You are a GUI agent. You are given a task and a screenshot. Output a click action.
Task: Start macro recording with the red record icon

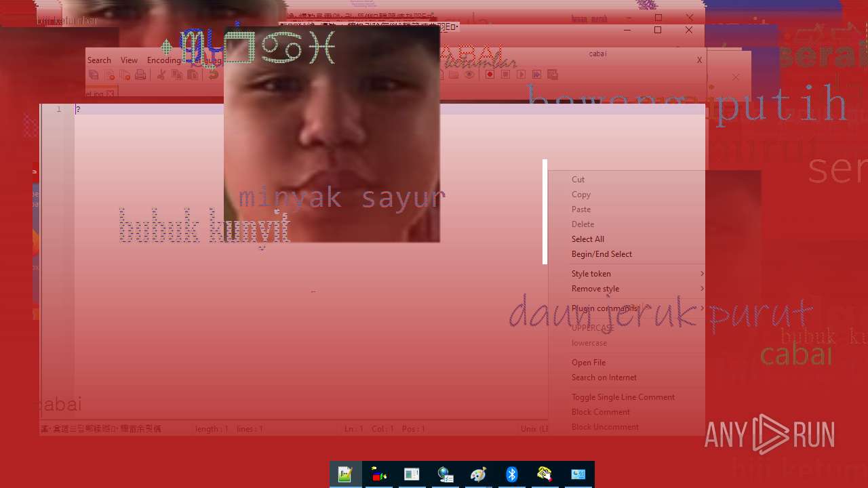[x=490, y=75]
